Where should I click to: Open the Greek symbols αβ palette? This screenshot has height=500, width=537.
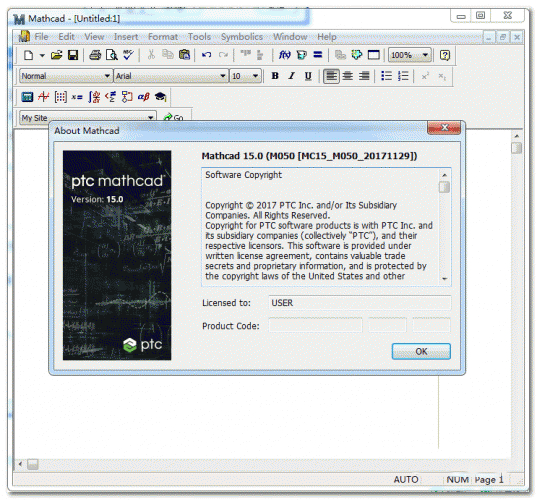tap(143, 97)
